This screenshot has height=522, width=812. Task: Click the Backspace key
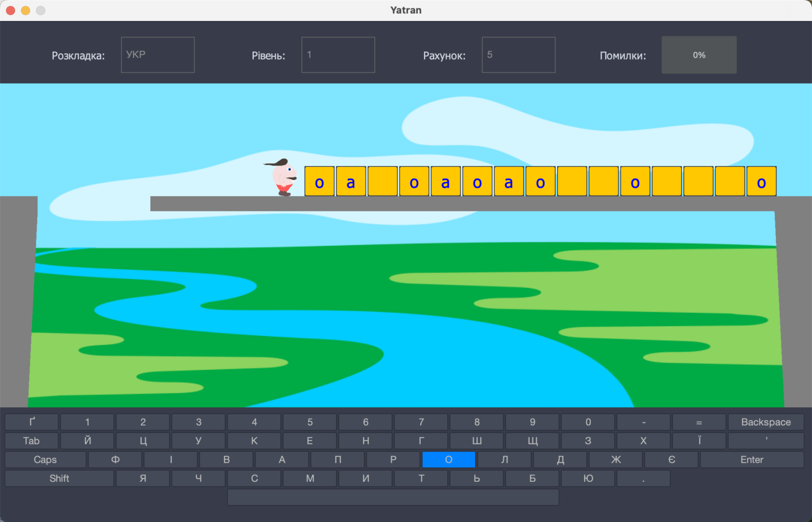coord(765,422)
